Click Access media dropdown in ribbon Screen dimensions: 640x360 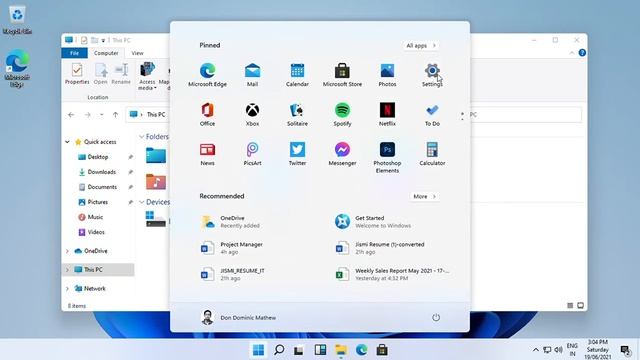[x=147, y=76]
